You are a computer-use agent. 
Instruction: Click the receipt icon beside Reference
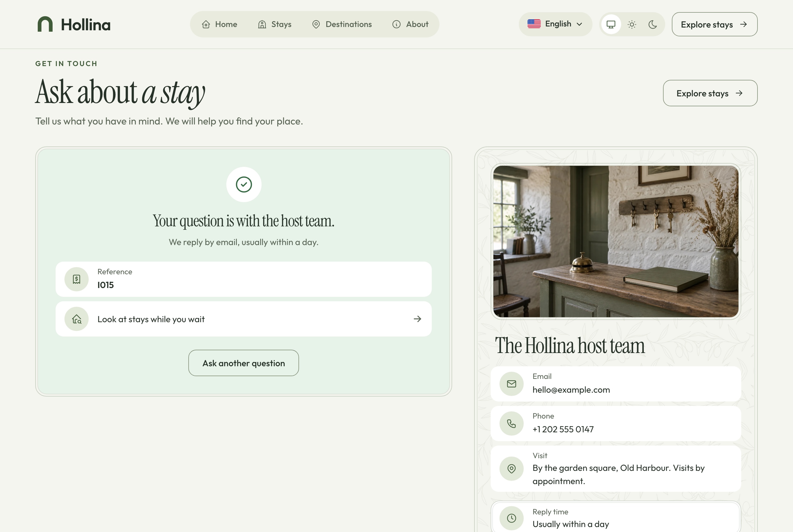(x=77, y=279)
